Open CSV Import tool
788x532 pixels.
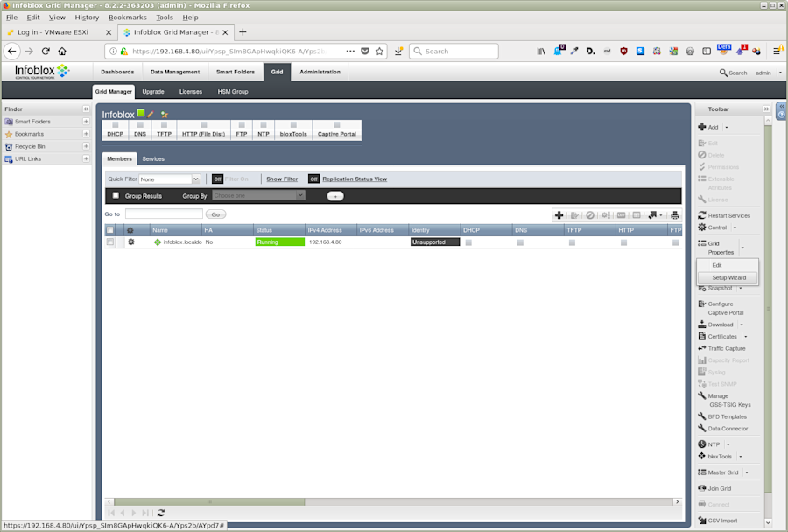[718, 521]
